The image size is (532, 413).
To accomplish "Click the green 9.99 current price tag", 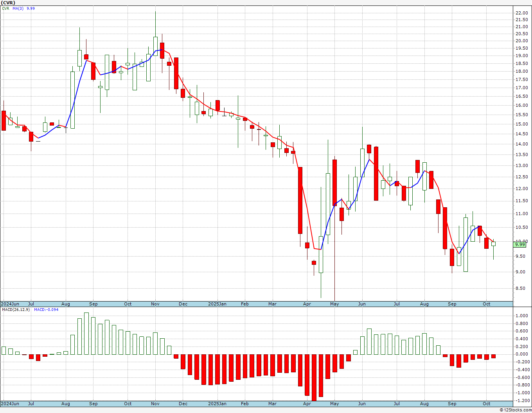I will coord(520,244).
